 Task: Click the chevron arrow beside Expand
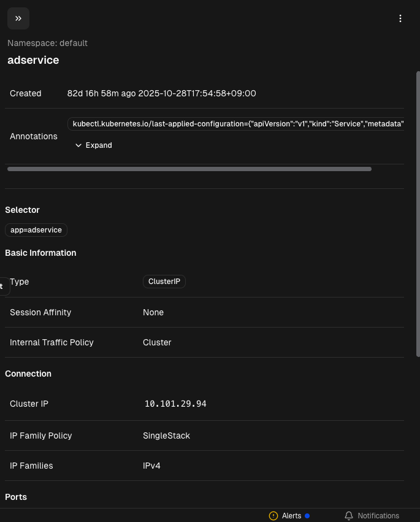pos(78,145)
